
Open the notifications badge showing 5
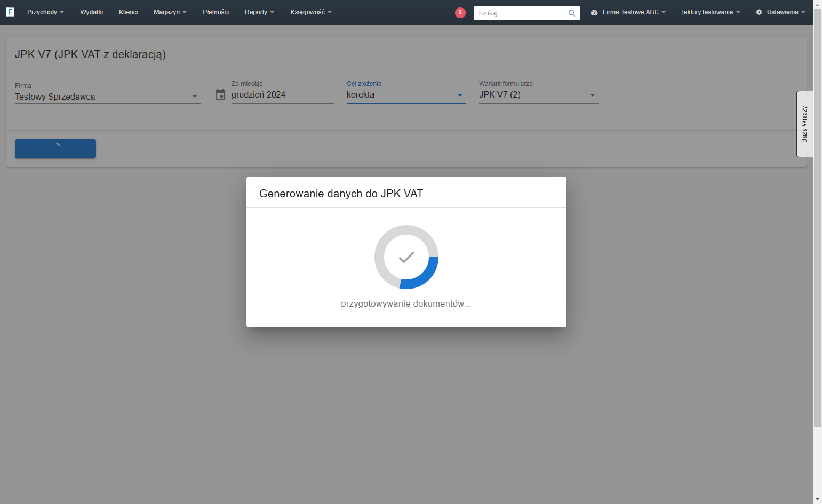pyautogui.click(x=460, y=12)
